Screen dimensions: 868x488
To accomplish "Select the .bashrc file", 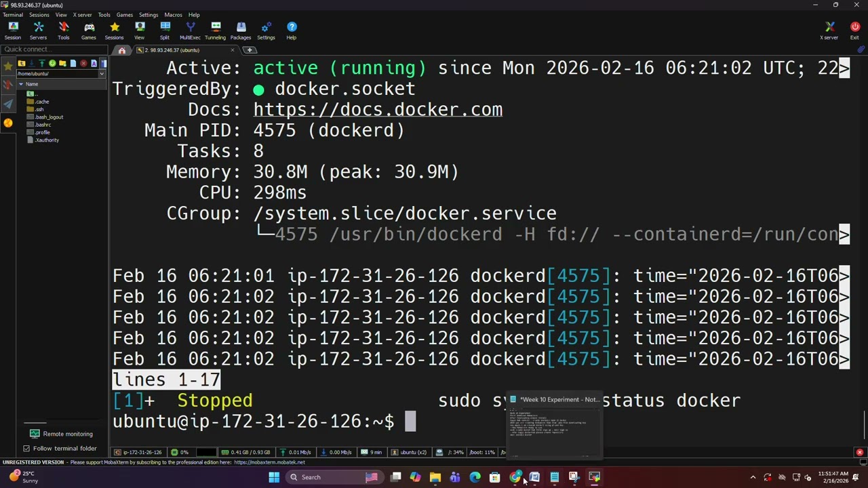I will point(39,125).
